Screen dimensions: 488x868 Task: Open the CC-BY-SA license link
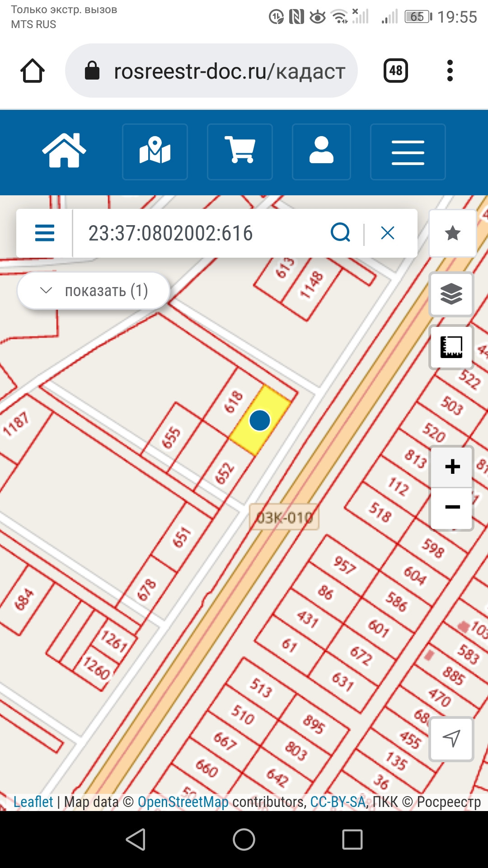pos(338,802)
